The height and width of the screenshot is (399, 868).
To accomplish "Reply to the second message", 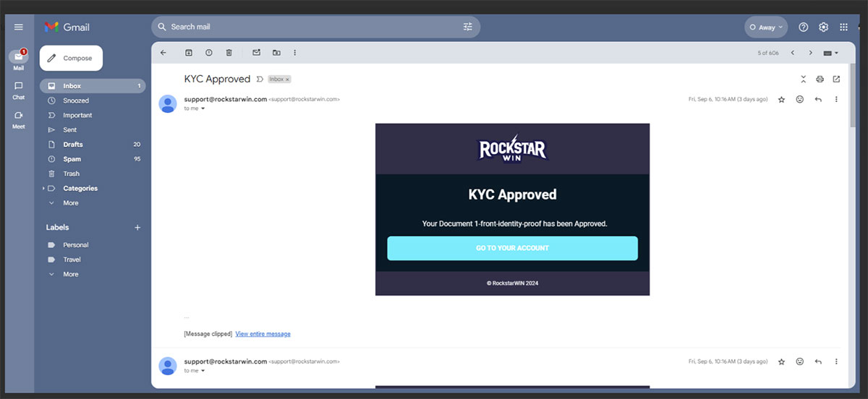I will click(818, 361).
